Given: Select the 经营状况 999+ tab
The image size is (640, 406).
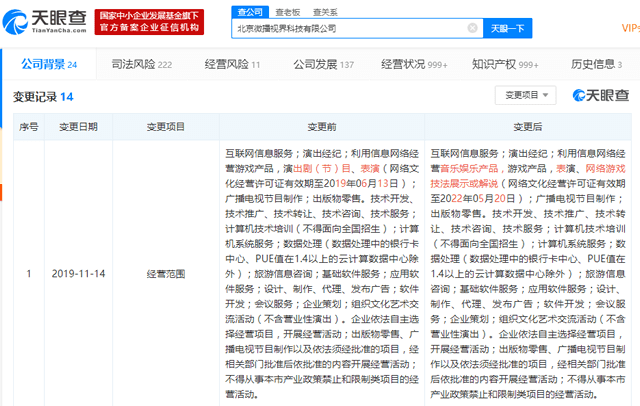Looking at the screenshot, I should [414, 64].
